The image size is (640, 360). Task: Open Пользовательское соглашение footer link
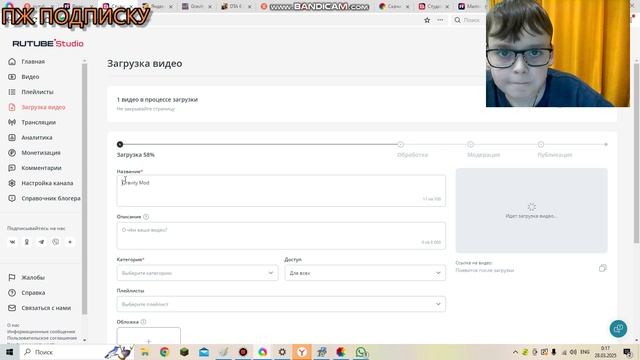(x=42, y=338)
